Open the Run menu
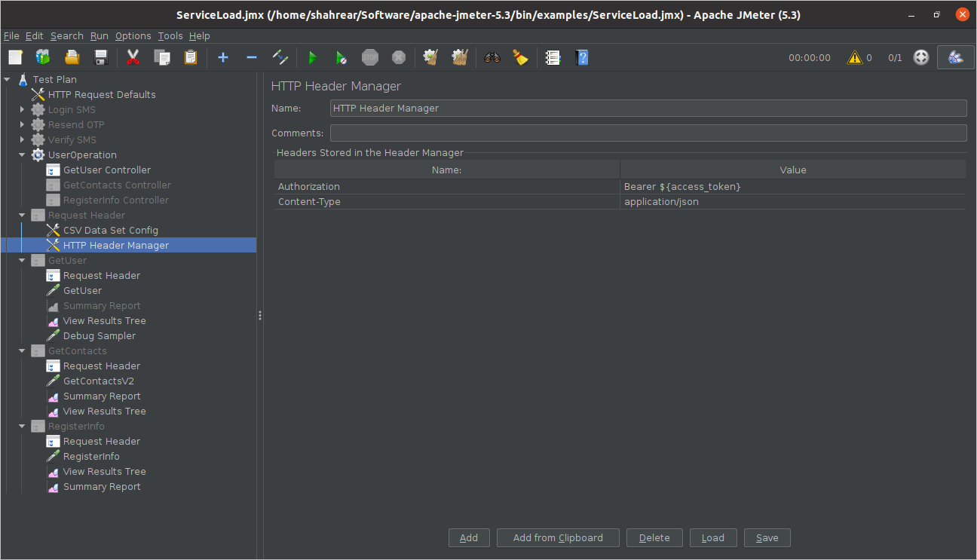The image size is (977, 560). tap(100, 35)
